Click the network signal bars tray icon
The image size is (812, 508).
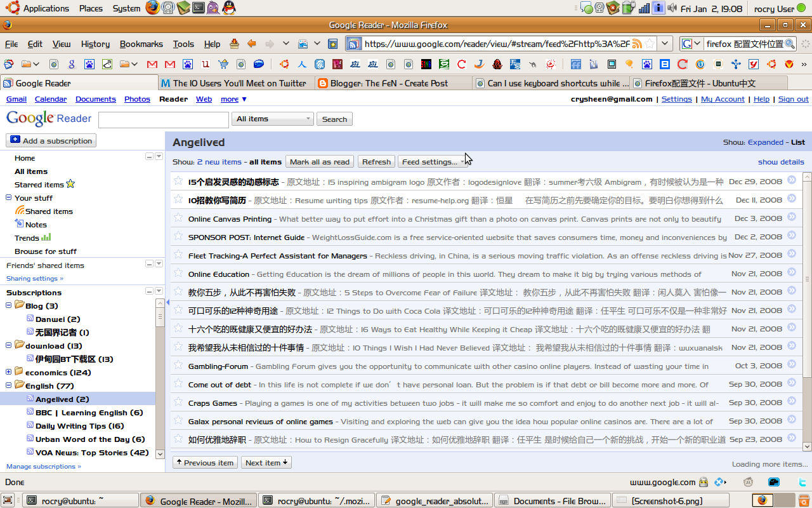click(645, 8)
